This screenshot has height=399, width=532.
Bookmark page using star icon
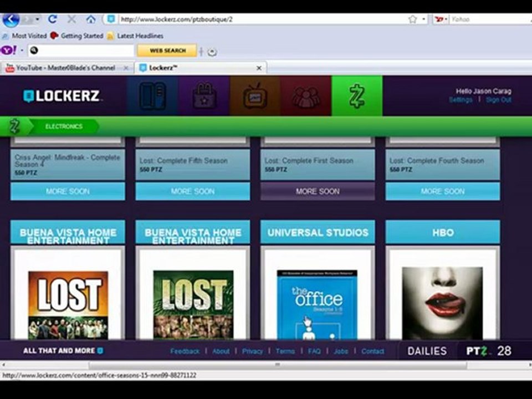[412, 19]
